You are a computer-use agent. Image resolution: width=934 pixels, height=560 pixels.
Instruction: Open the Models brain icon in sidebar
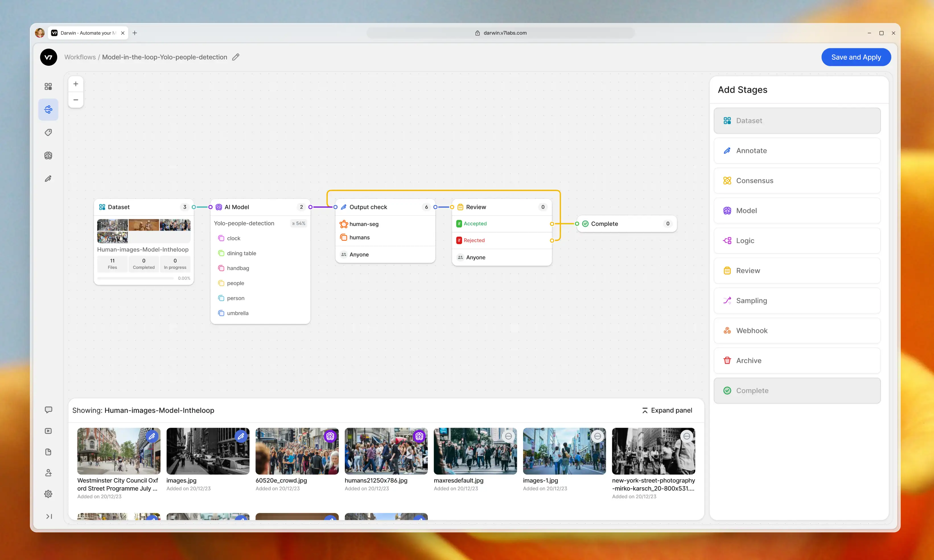[48, 155]
